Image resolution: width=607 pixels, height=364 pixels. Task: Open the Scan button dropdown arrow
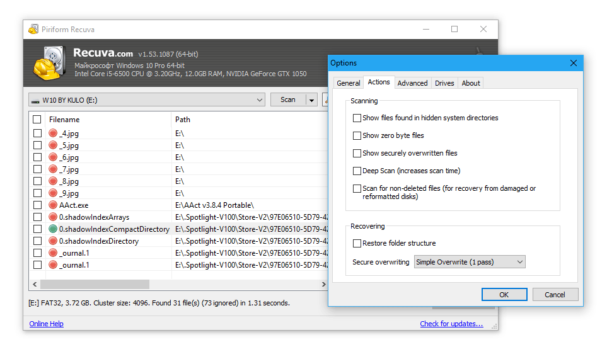(311, 100)
